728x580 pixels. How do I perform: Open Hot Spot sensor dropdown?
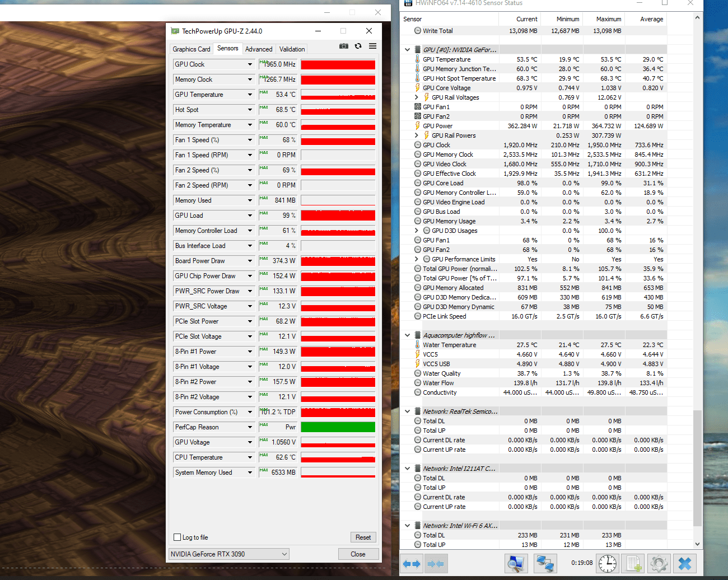(x=250, y=110)
